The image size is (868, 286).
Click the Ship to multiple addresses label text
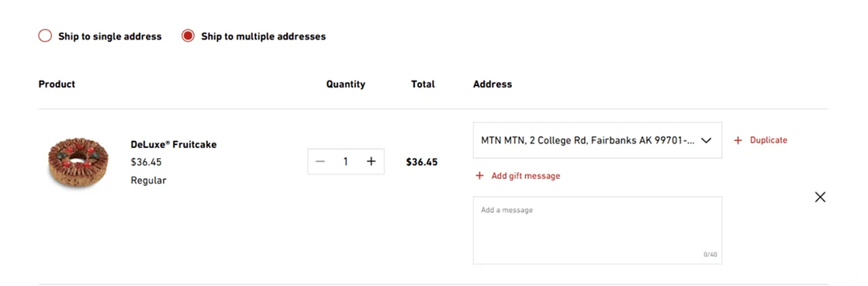pos(264,36)
